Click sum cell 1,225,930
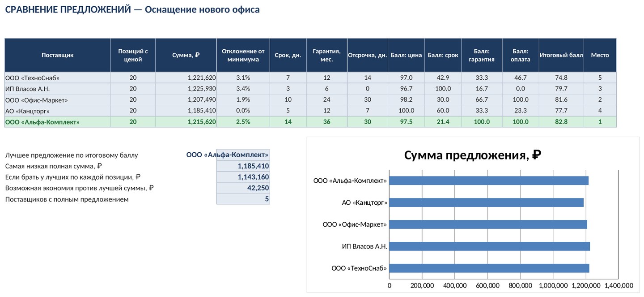The height and width of the screenshot is (297, 644). [186, 89]
